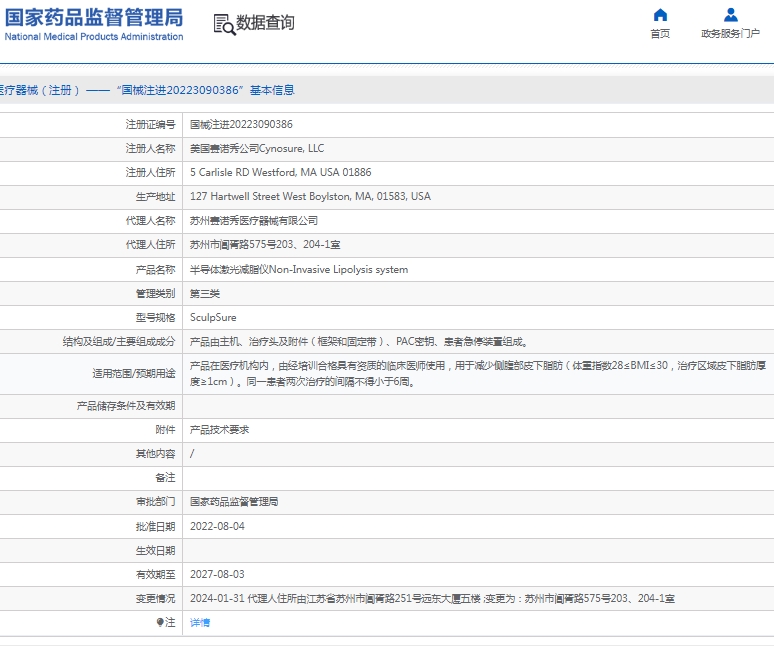Select product name Non-Invasive Lipolysis system
The width and height of the screenshot is (774, 646).
[x=299, y=269]
